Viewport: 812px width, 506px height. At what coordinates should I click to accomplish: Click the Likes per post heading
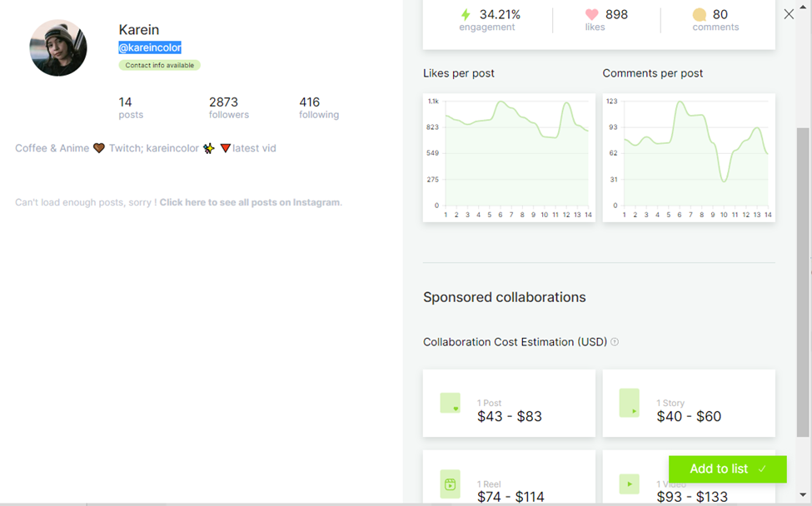tap(458, 73)
